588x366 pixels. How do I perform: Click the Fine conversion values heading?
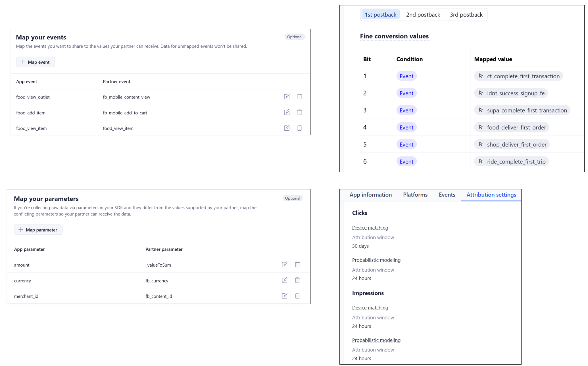(394, 36)
